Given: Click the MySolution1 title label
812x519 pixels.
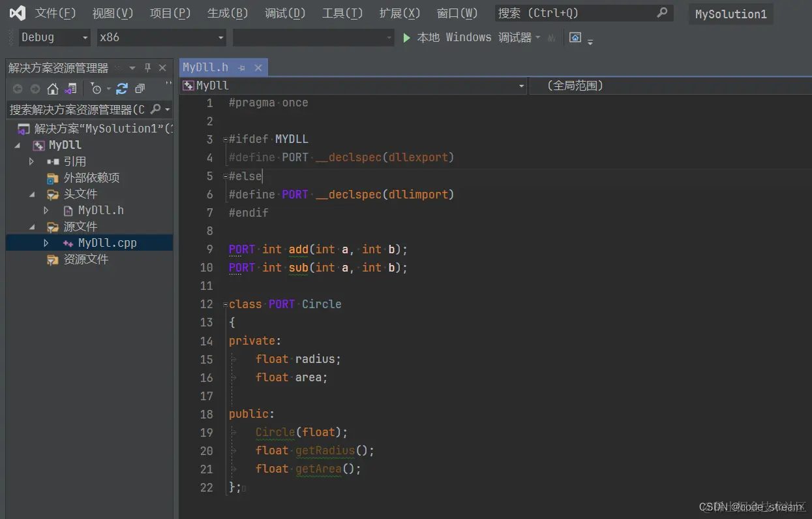Looking at the screenshot, I should coord(731,14).
